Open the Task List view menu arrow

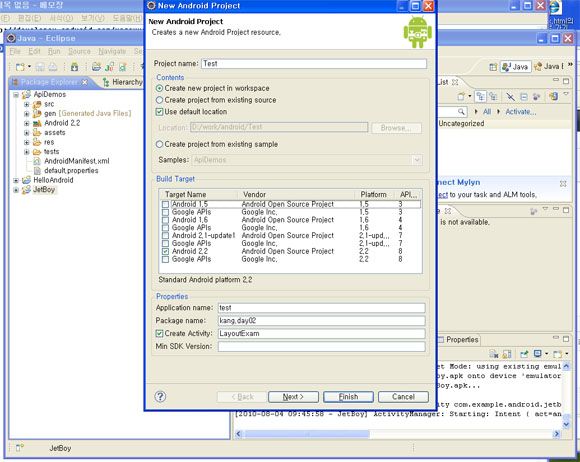click(x=566, y=95)
